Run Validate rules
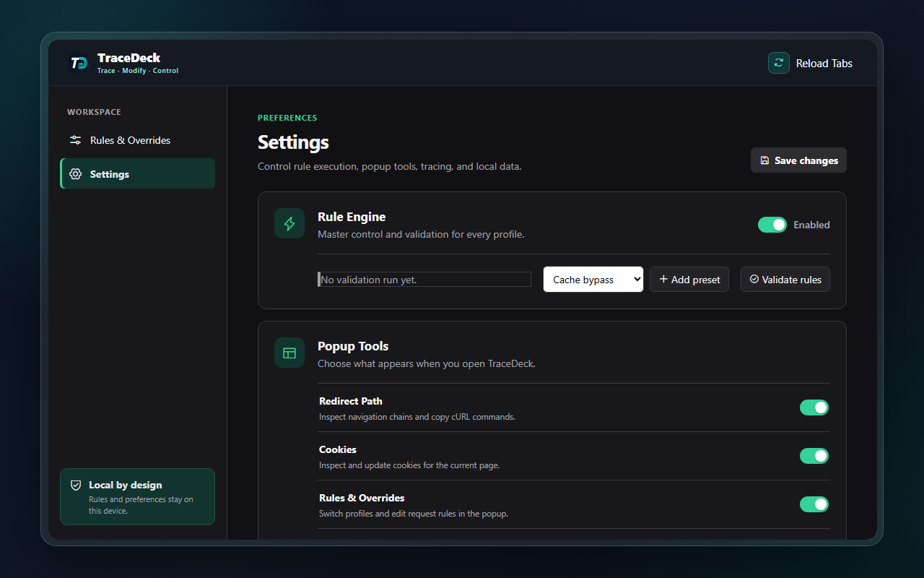Screen dimensions: 924x578 (785, 280)
